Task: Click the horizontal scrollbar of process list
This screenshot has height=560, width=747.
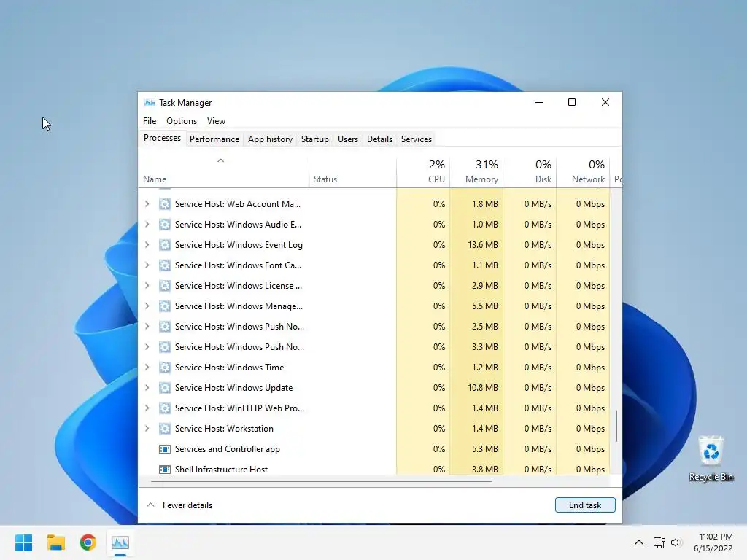Action: point(321,481)
